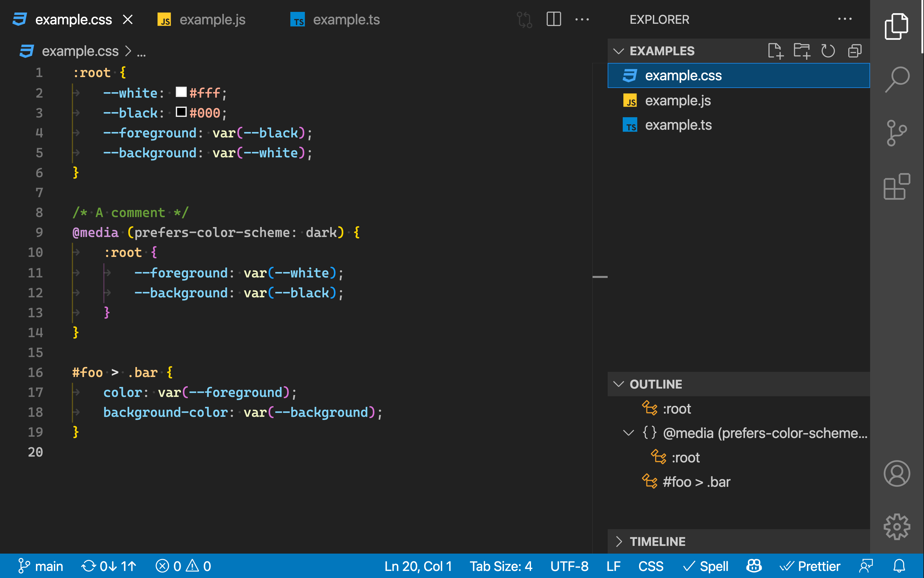Click the Ln 20, Col 1 position indicator
The image size is (924, 578).
tap(418, 566)
